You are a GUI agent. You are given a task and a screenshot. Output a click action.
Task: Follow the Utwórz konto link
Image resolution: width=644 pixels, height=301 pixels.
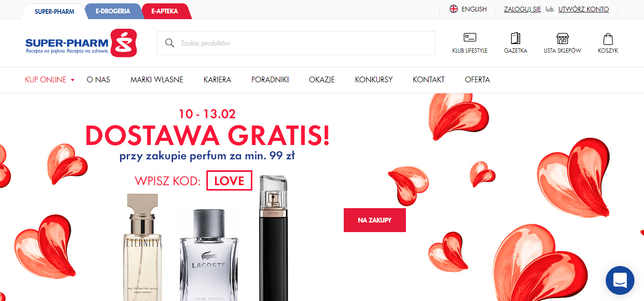583,9
